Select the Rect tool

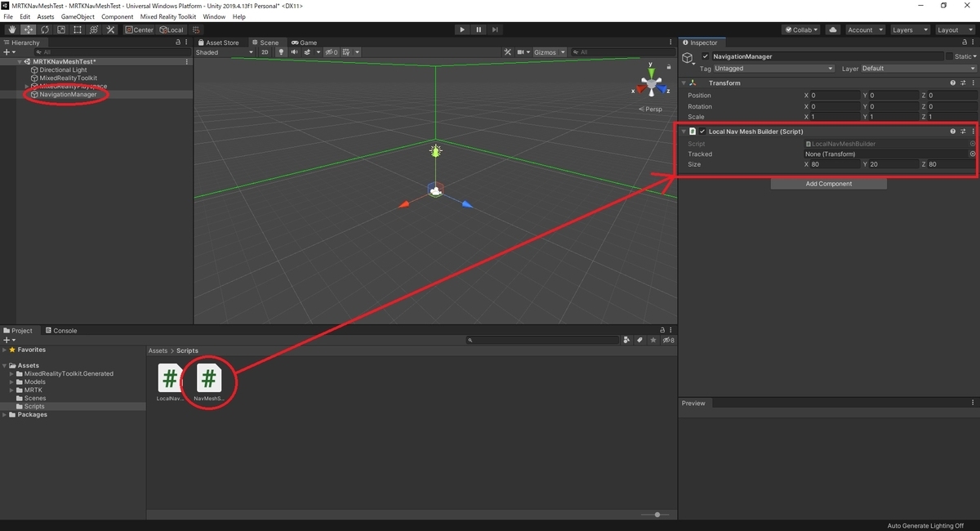[77, 29]
